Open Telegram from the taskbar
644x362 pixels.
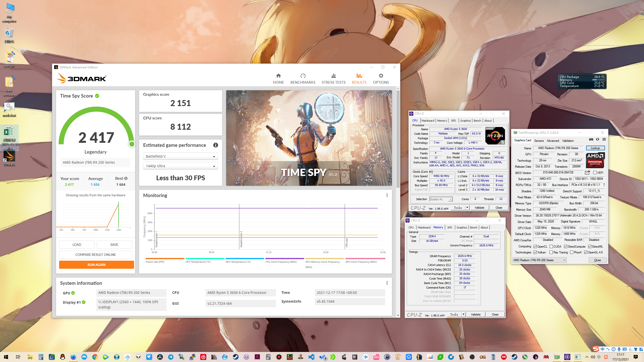171,357
